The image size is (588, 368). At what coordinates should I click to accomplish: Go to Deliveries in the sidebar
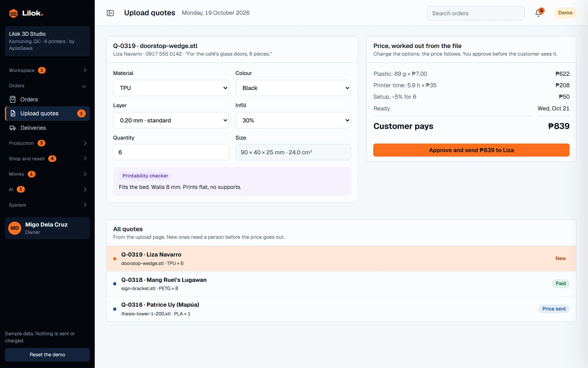pos(47,128)
